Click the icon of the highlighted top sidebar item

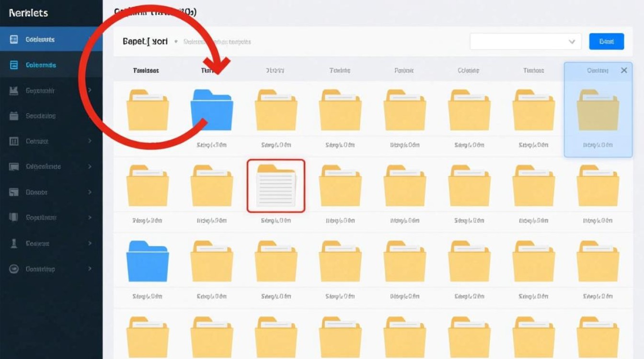pyautogui.click(x=14, y=40)
